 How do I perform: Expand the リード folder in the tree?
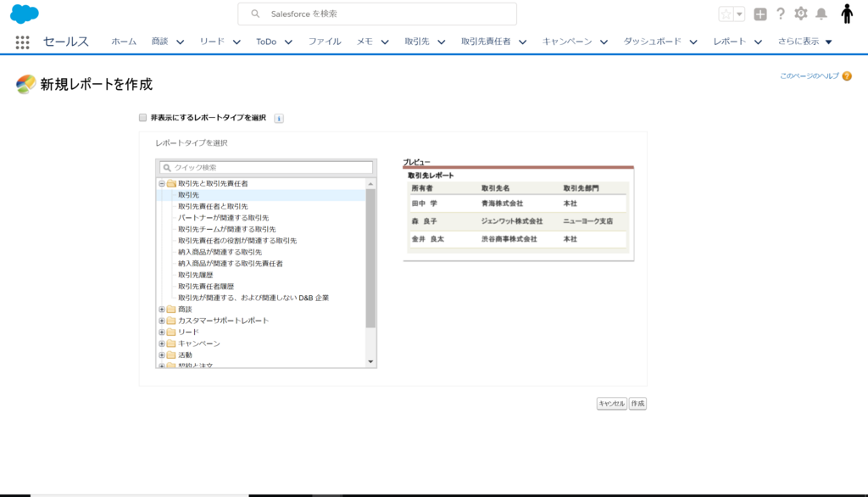coord(162,332)
